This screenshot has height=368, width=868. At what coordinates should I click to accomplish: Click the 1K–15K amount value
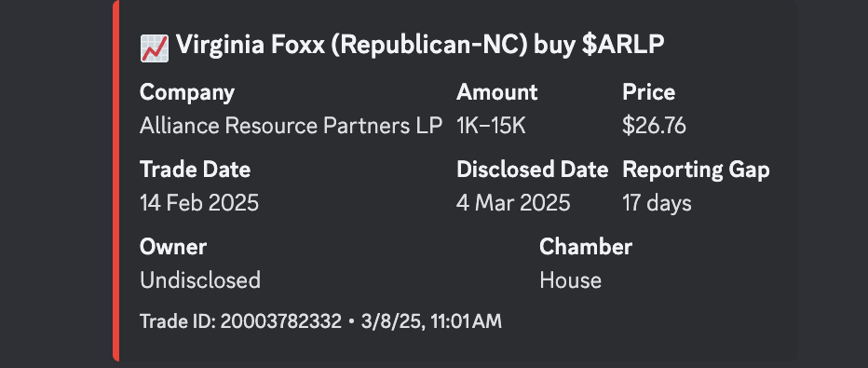491,126
